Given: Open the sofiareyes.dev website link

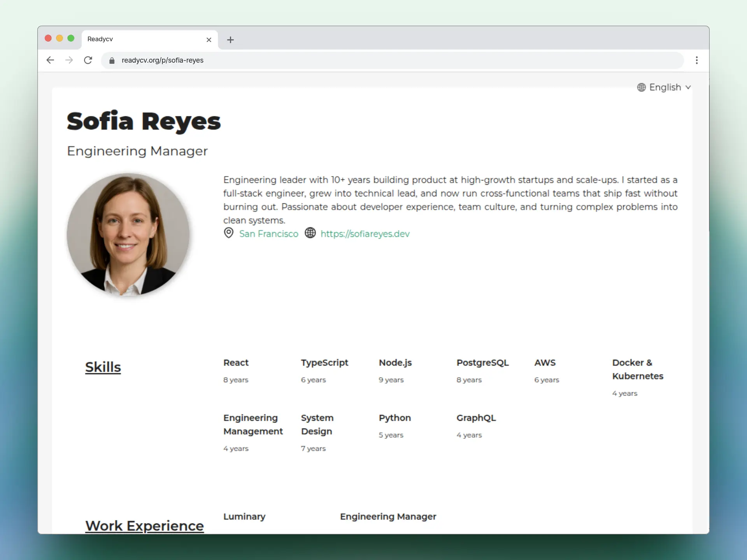Looking at the screenshot, I should click(x=365, y=234).
